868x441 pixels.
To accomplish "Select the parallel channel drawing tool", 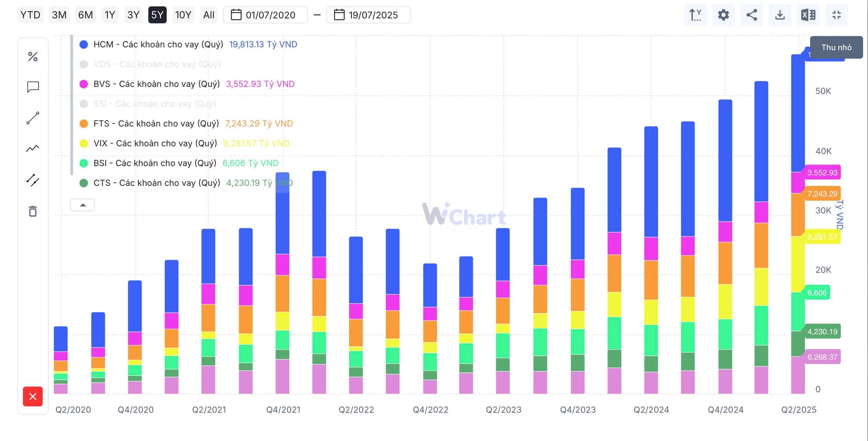I will [x=33, y=180].
